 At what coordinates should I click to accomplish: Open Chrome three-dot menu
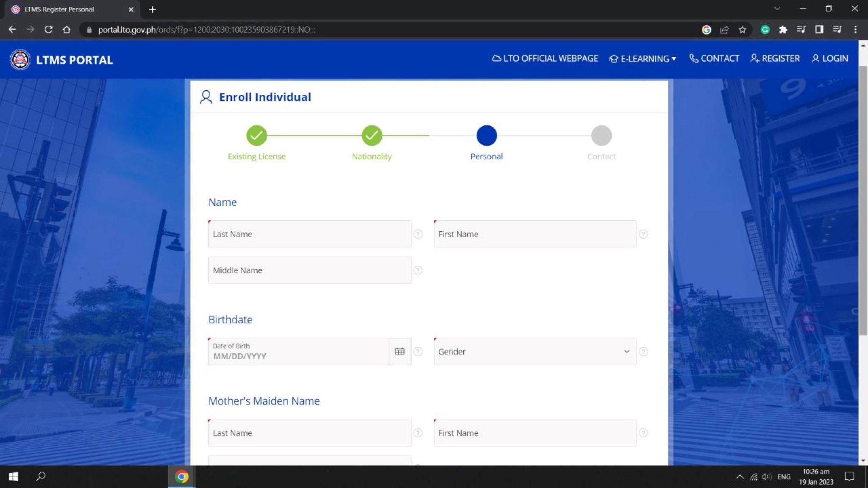(855, 30)
